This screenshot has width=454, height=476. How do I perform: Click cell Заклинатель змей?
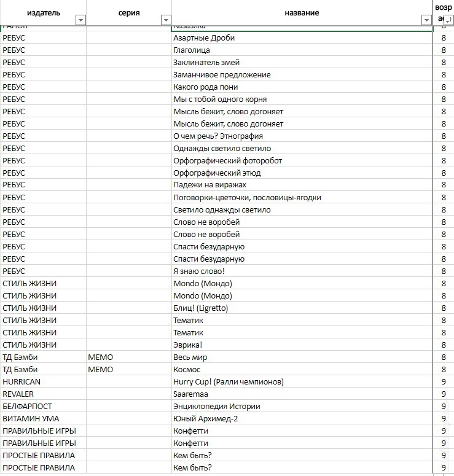(302, 63)
